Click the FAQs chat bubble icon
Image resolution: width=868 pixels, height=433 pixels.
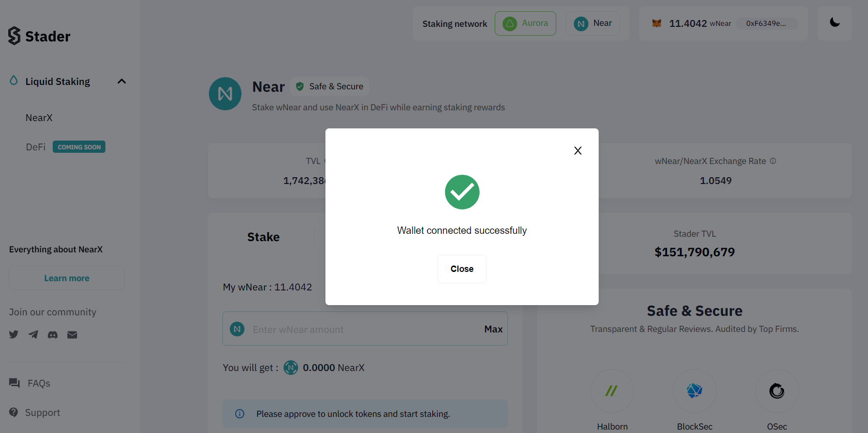(x=14, y=383)
